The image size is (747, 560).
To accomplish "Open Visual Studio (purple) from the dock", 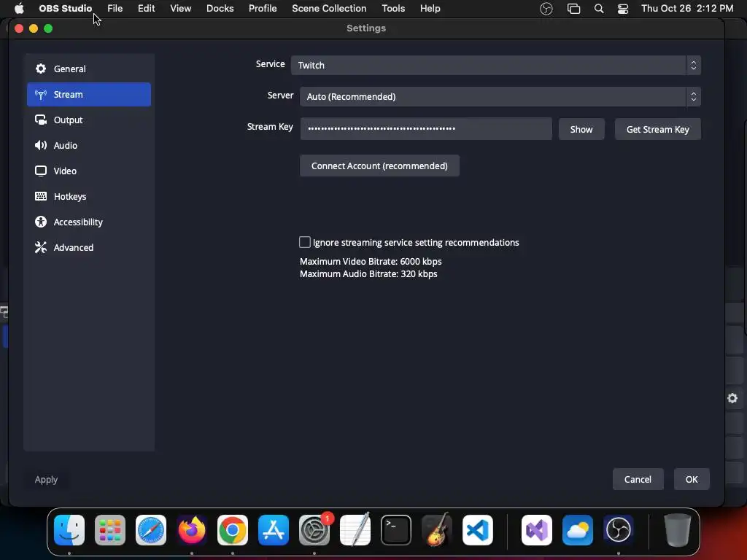I will coord(537,530).
